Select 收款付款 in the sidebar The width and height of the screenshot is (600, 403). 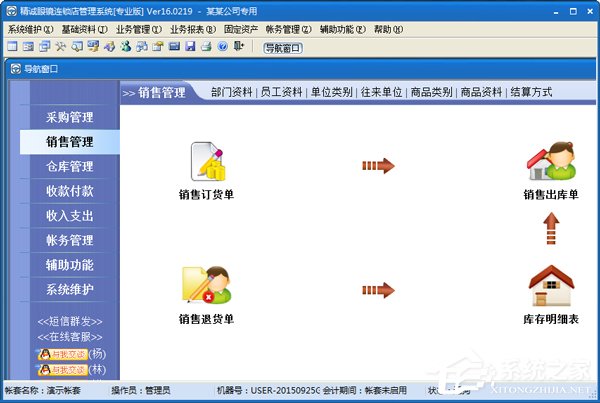(x=70, y=191)
